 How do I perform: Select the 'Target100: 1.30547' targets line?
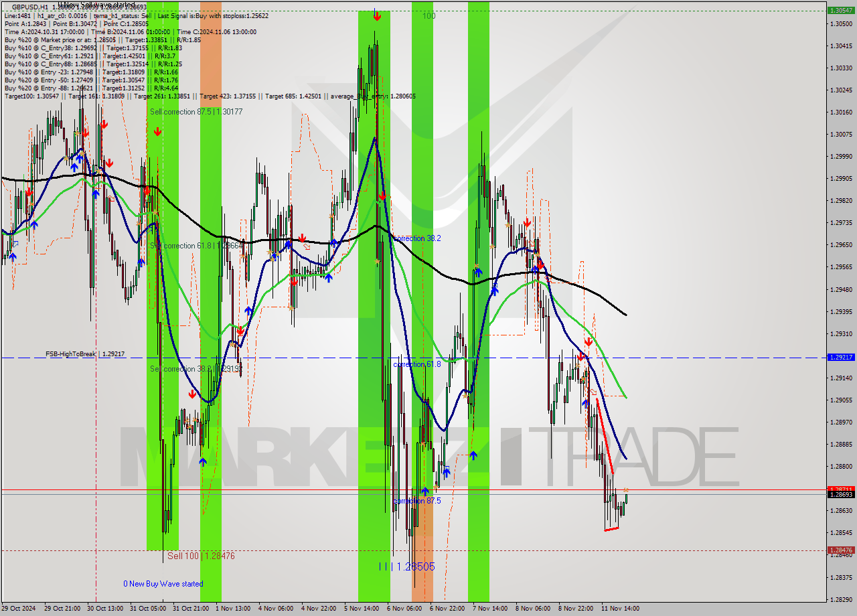click(x=210, y=96)
